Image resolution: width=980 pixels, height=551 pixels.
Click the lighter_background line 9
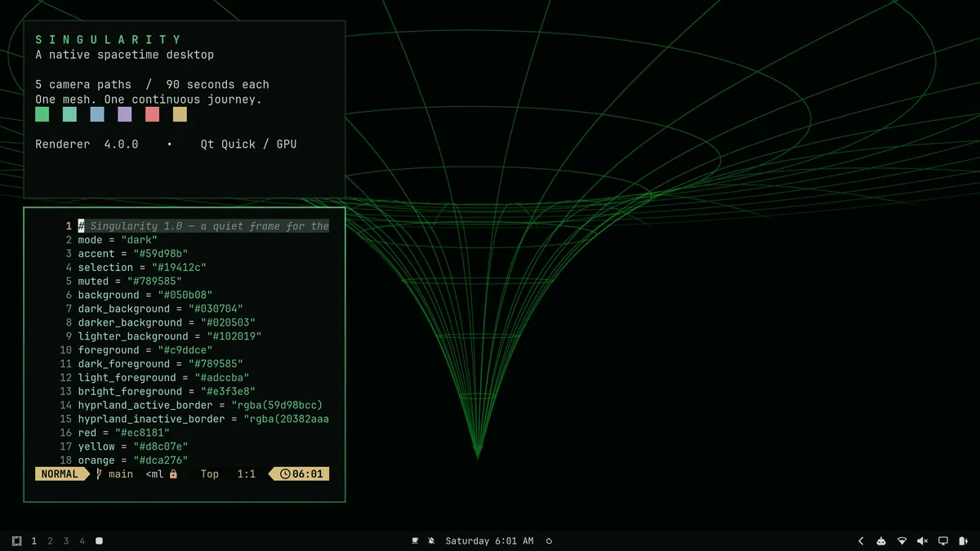coord(170,336)
